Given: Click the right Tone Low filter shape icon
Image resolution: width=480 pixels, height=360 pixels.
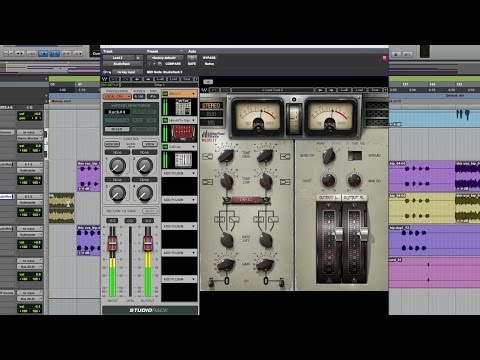Looking at the screenshot, I should pyautogui.click(x=285, y=182).
